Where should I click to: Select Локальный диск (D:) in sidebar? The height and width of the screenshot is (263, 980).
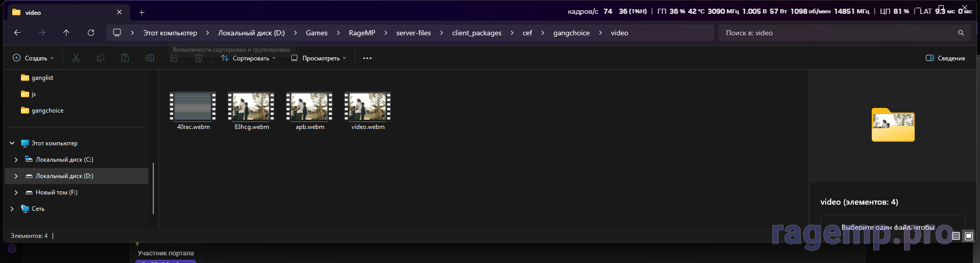tap(77, 176)
